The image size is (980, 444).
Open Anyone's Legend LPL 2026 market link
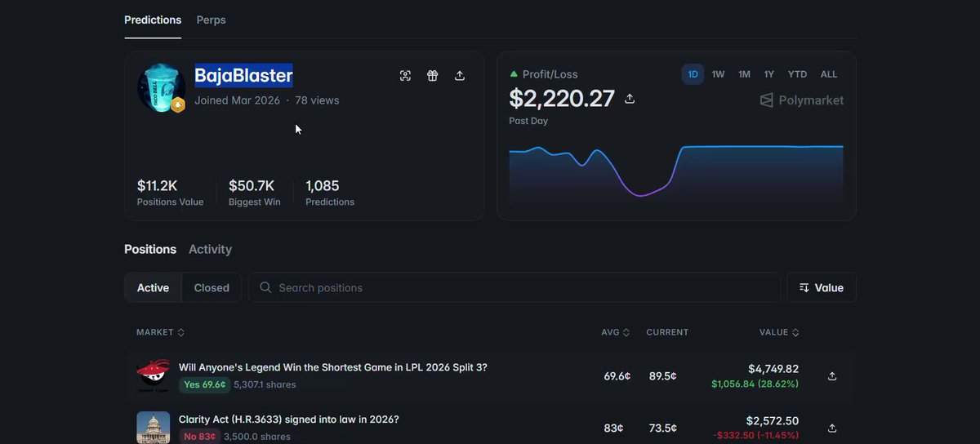click(x=332, y=367)
